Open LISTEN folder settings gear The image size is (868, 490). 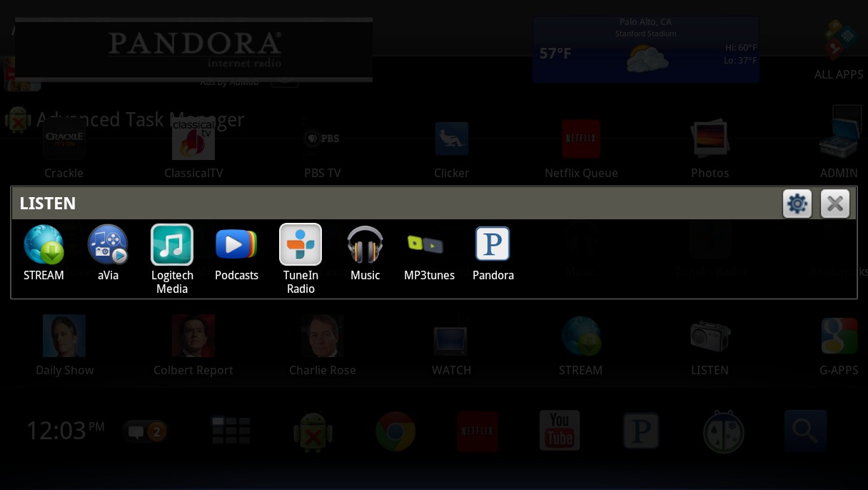(x=797, y=204)
